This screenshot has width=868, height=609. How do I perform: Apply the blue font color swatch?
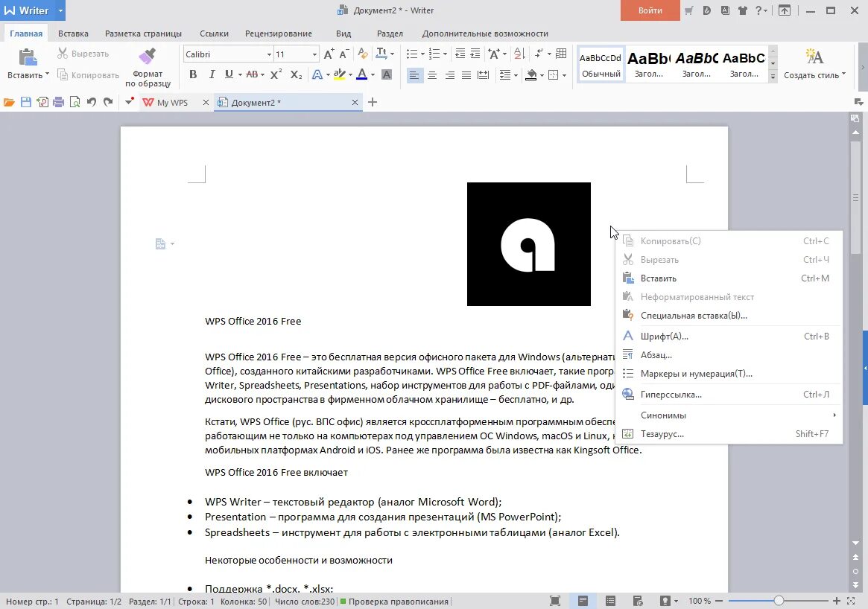(x=361, y=74)
